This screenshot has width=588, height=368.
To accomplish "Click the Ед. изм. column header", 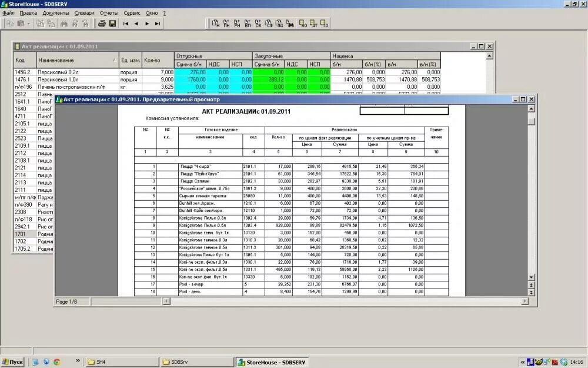I will (131, 60).
